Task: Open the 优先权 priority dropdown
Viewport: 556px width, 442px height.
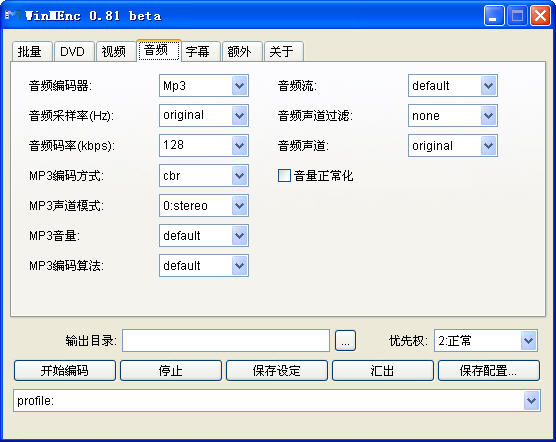Action: (486, 341)
